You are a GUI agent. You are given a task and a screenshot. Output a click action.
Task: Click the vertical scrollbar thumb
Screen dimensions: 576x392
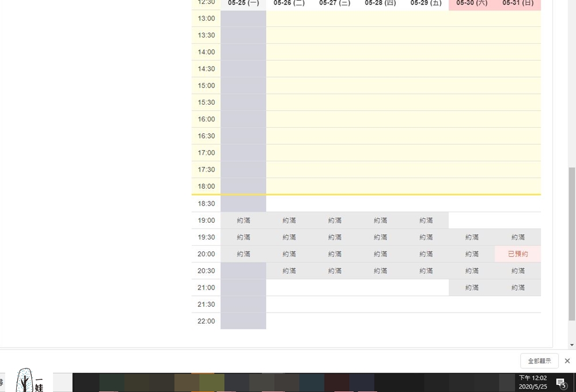pos(571,243)
